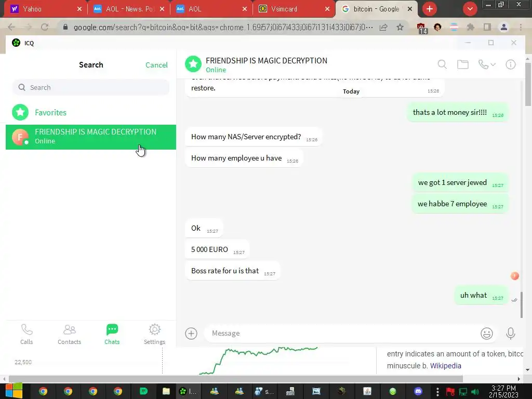532x399 pixels.
Task: Start a call with the phone icon in chat header
Action: click(483, 64)
